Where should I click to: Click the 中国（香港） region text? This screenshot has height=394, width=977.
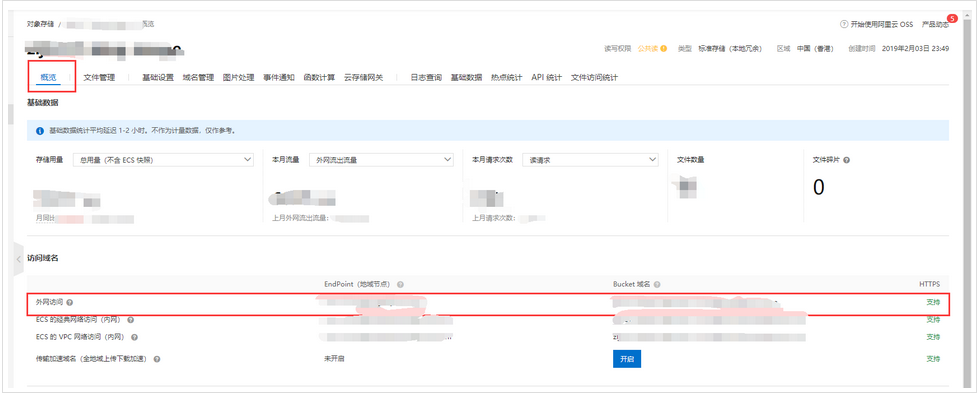point(815,48)
